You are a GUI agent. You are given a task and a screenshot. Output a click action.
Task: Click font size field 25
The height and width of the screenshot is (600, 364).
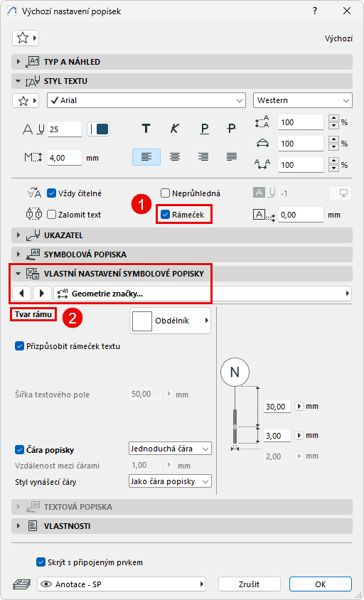tap(64, 129)
